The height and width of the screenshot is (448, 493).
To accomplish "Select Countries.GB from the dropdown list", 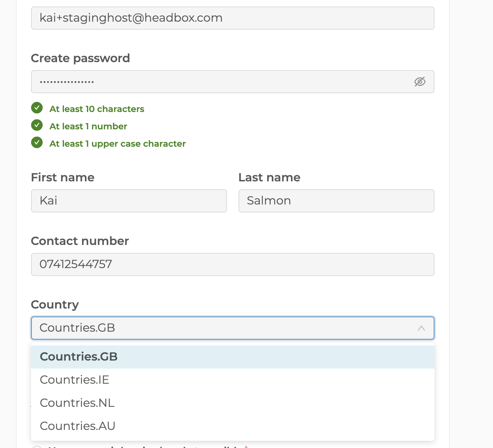I will [232, 357].
